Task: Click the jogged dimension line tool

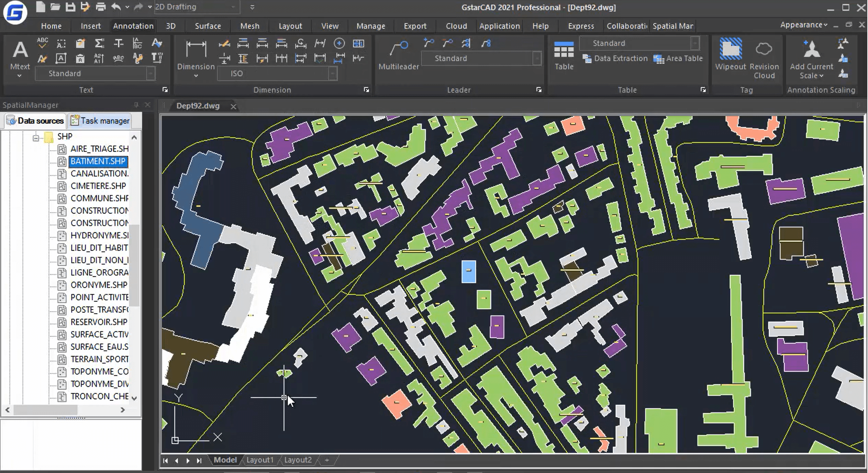Action: (358, 58)
